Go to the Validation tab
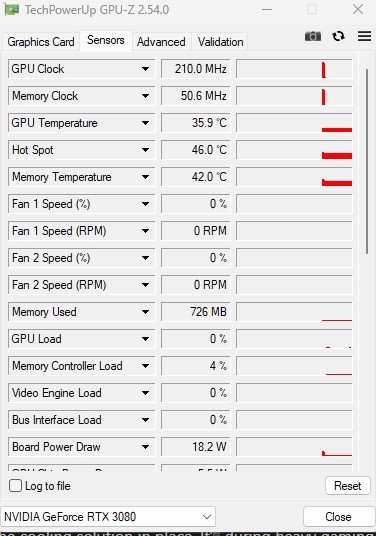The image size is (376, 536). (x=220, y=42)
